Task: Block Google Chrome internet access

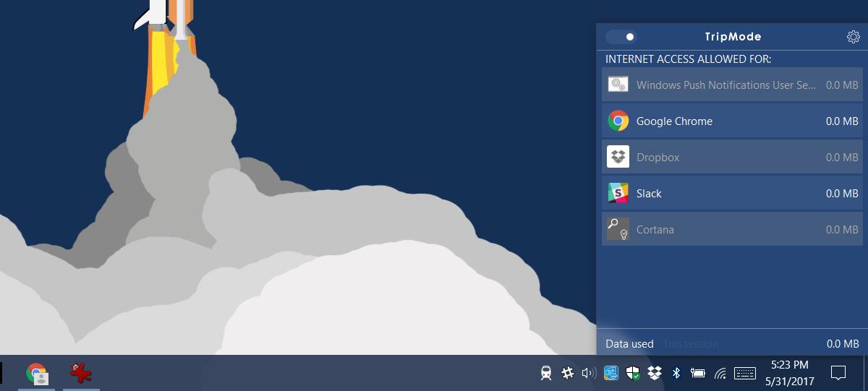Action: (732, 121)
